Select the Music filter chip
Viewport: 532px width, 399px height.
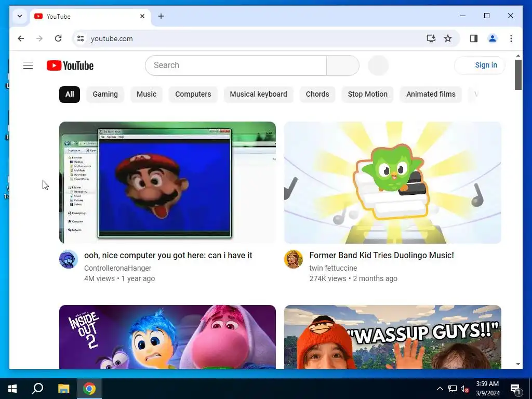tap(147, 95)
